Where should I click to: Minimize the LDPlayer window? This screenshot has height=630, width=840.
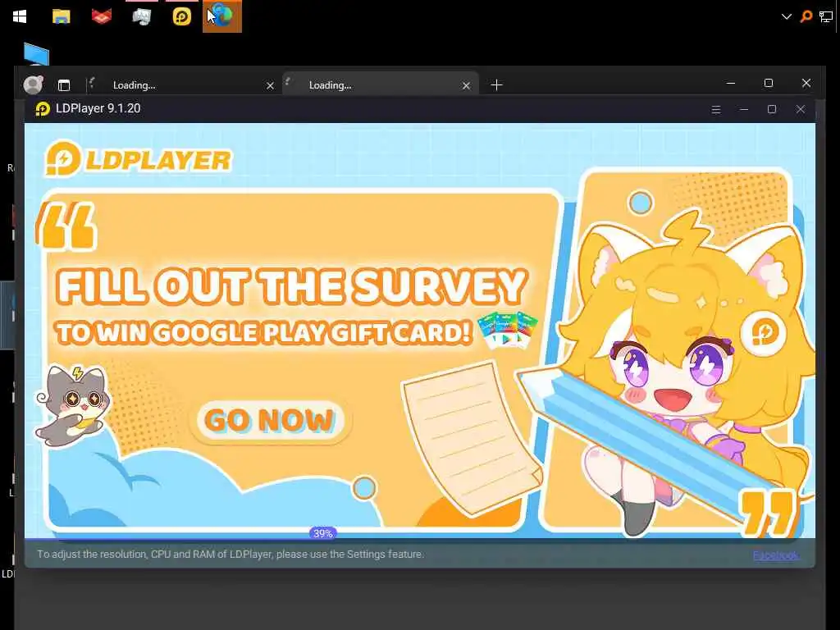743,109
